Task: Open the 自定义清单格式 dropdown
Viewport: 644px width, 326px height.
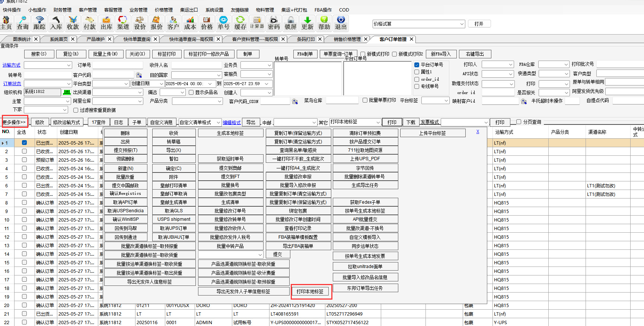Action: point(219,122)
